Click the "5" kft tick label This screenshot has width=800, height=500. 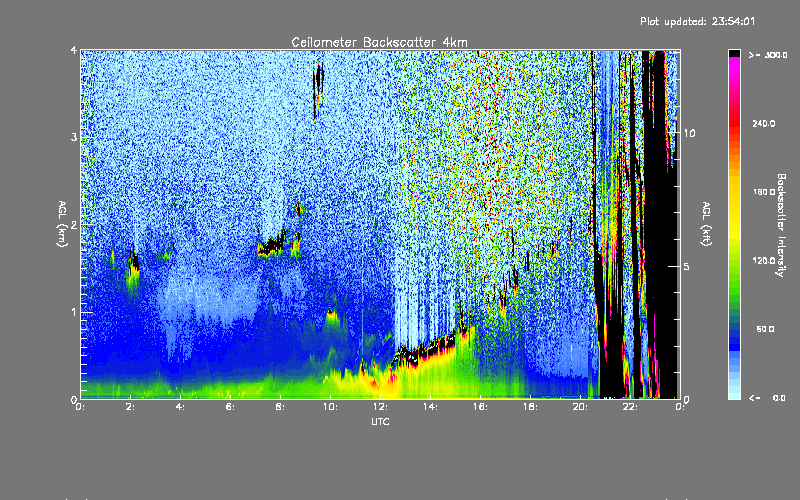(x=687, y=266)
